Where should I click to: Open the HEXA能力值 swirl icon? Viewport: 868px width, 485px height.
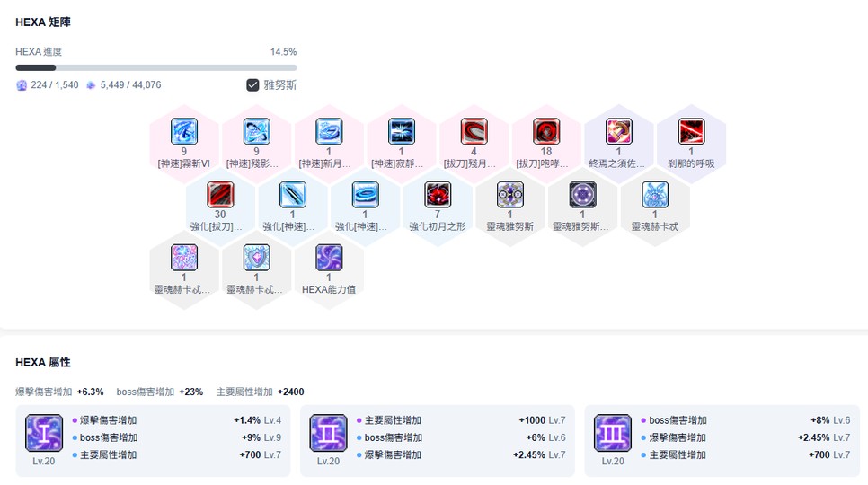click(x=329, y=258)
